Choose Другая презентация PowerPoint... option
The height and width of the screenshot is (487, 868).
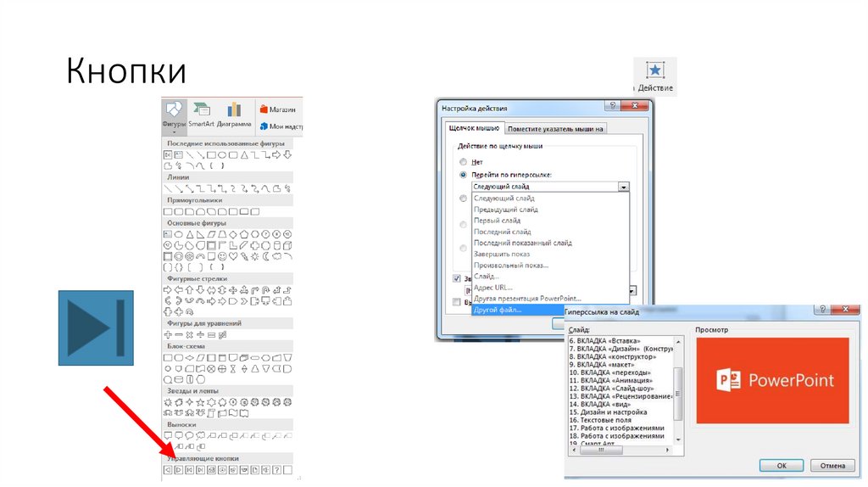(x=551, y=299)
